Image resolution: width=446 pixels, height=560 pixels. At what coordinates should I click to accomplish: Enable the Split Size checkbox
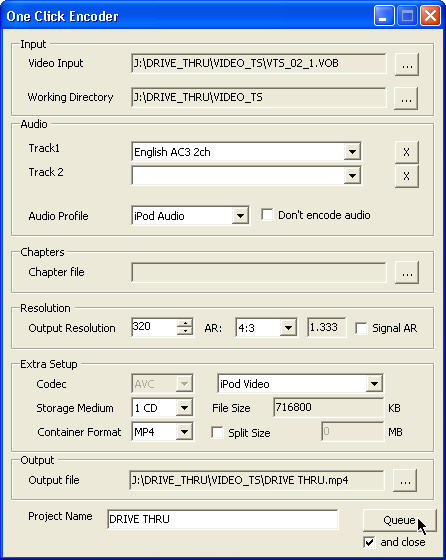[217, 432]
